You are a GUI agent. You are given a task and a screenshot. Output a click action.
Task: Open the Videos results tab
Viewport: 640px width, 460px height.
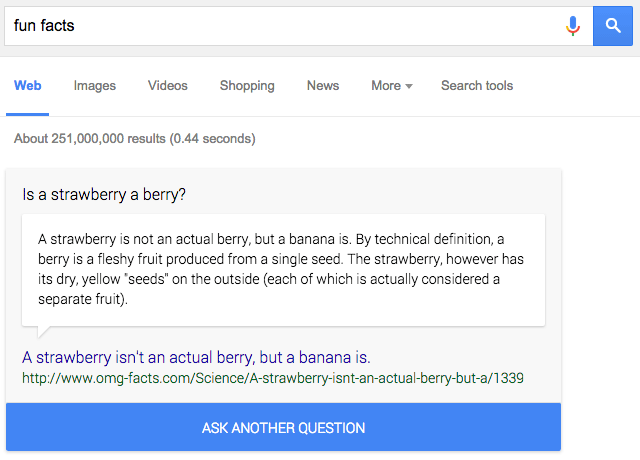(x=168, y=86)
